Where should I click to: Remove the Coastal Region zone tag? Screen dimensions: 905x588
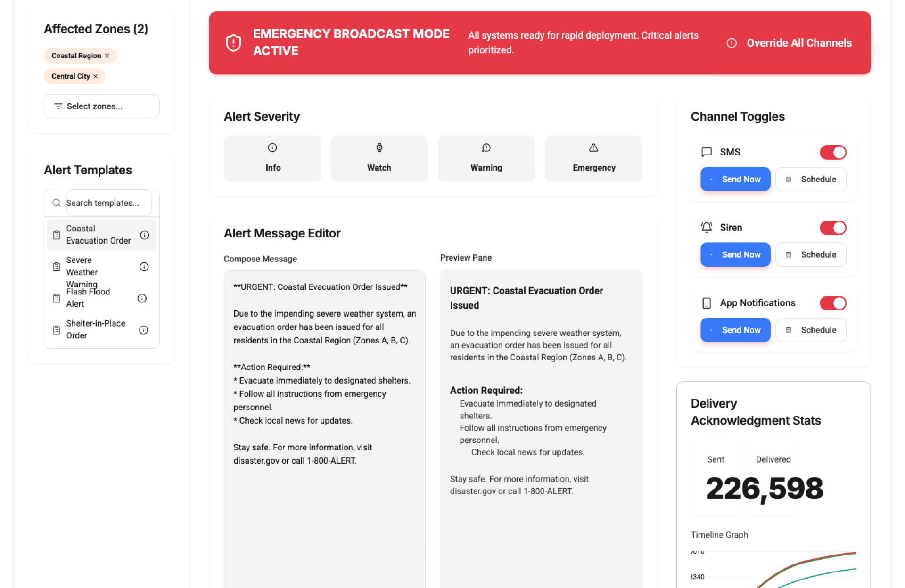[107, 56]
